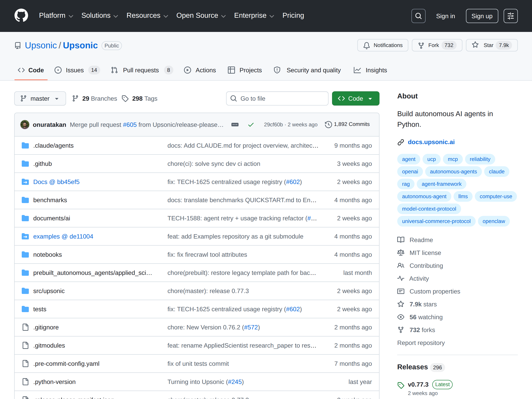Click the commit history clock icon
The width and height of the screenshot is (532, 399).
[328, 124]
